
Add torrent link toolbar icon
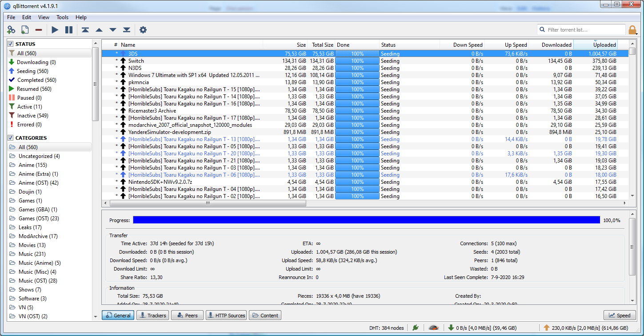pyautogui.click(x=11, y=30)
